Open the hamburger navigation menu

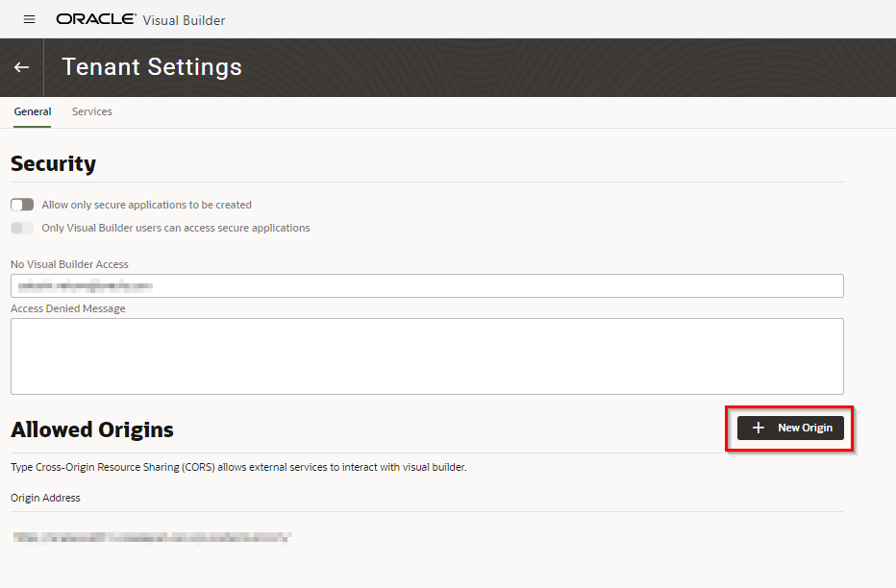tap(29, 19)
